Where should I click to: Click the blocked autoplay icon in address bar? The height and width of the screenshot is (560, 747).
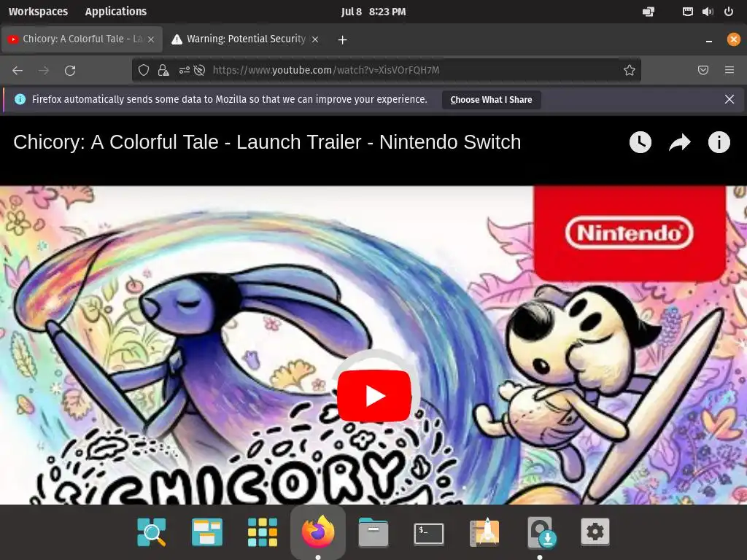(x=200, y=71)
